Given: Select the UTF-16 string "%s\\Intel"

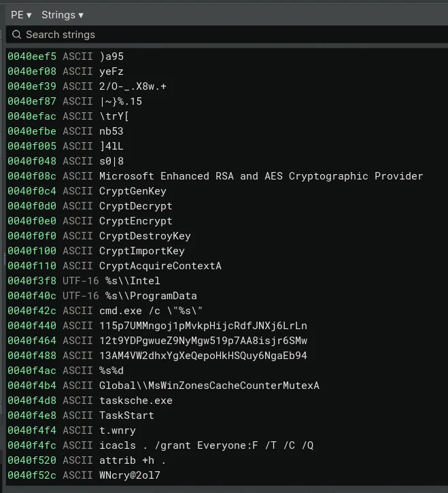Looking at the screenshot, I should click(x=133, y=281).
